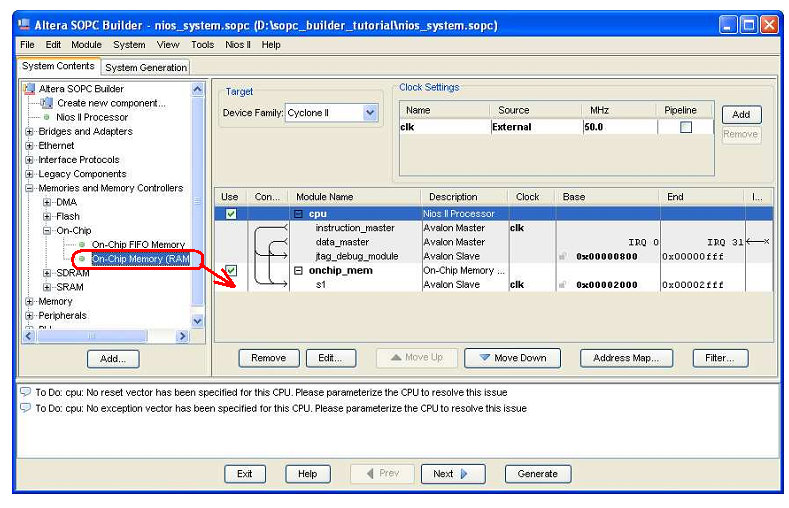Viewport: 789px width, 508px height.
Task: Switch to System Generation tab
Action: pyautogui.click(x=146, y=67)
